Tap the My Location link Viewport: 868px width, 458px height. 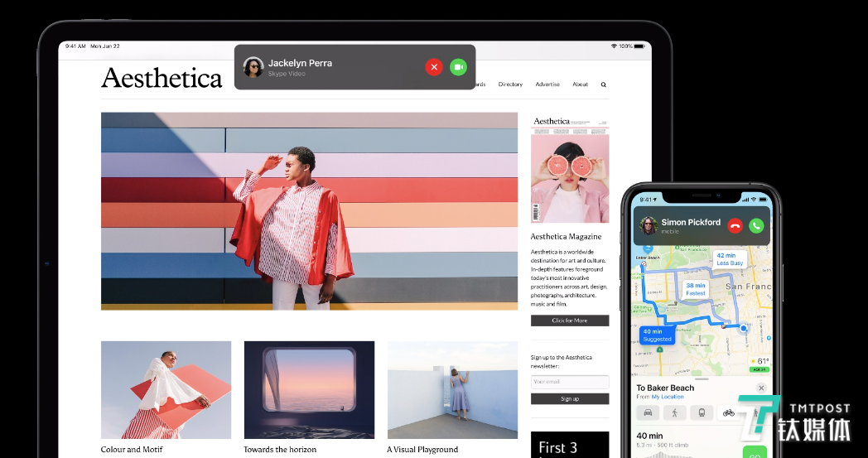pos(667,397)
